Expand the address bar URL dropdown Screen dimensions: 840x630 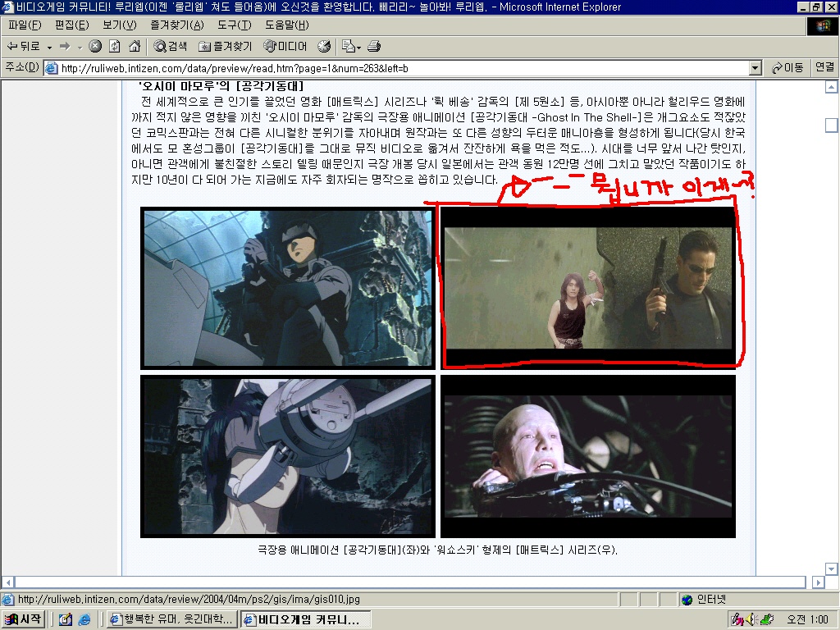tap(756, 68)
